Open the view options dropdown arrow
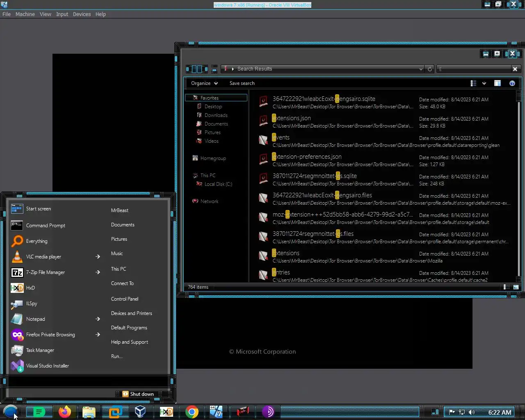This screenshot has height=420, width=525. pos(484,83)
